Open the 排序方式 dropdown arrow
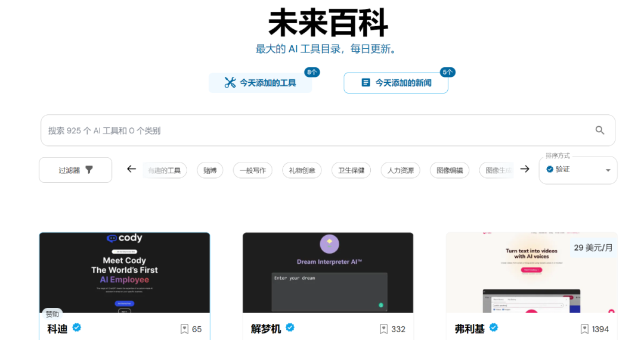This screenshot has height=340, width=644. [608, 170]
